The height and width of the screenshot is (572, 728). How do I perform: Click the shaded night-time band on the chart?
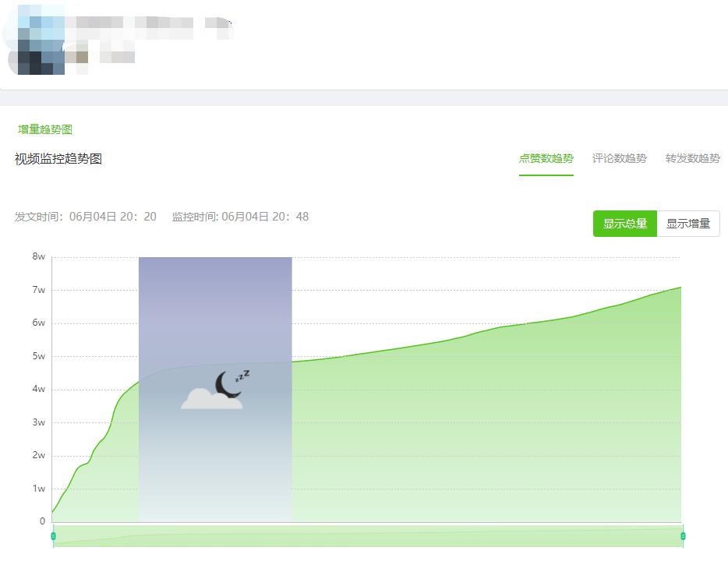(x=215, y=312)
